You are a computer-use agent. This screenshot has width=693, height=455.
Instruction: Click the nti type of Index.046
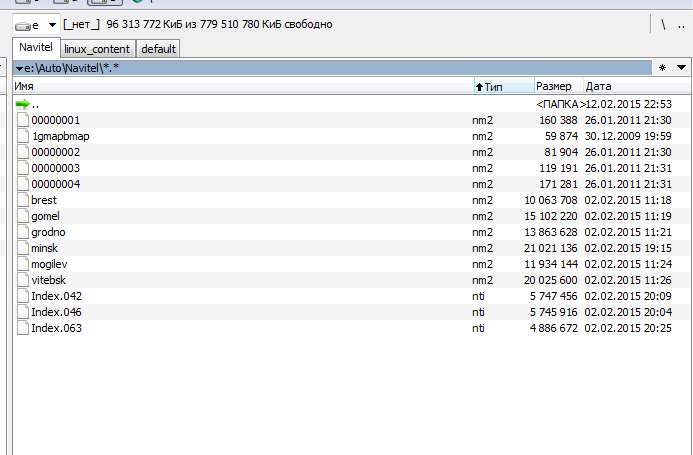(478, 312)
